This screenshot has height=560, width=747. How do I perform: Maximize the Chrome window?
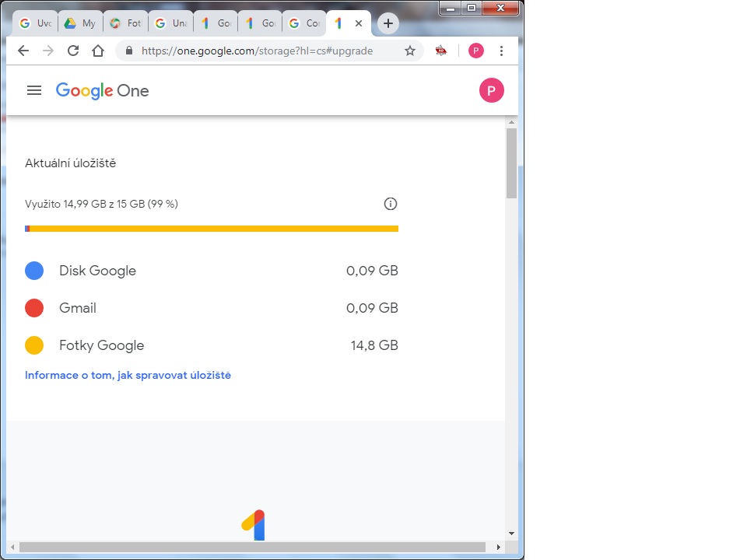(x=472, y=8)
